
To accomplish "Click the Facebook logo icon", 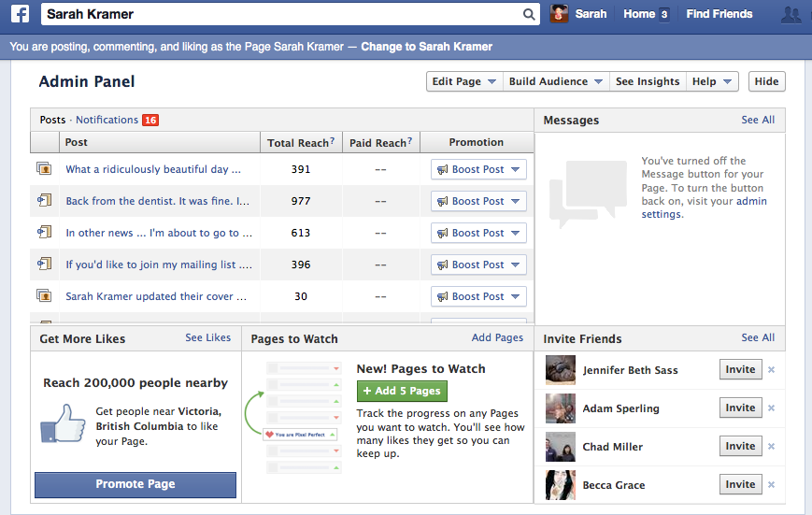I will coord(21,13).
